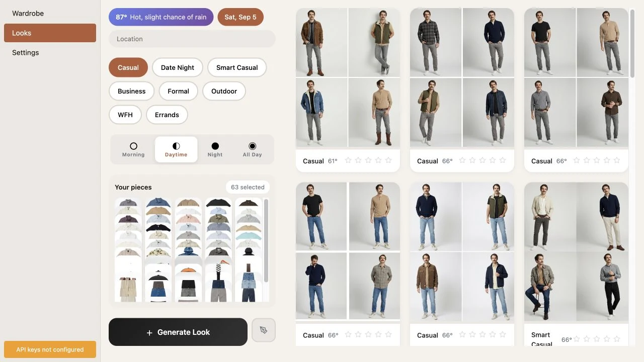The image size is (644, 362).
Task: Rate Smart Casual look three stars
Action: (597, 339)
